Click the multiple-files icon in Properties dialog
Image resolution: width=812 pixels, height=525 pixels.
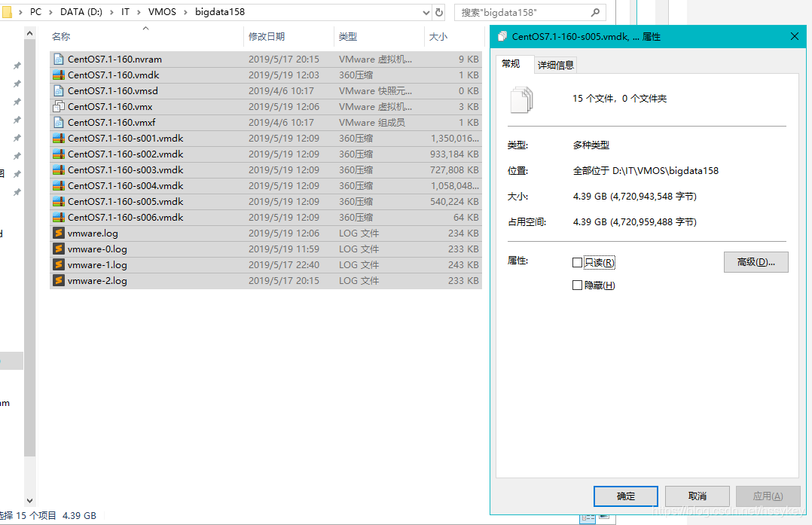pyautogui.click(x=521, y=99)
